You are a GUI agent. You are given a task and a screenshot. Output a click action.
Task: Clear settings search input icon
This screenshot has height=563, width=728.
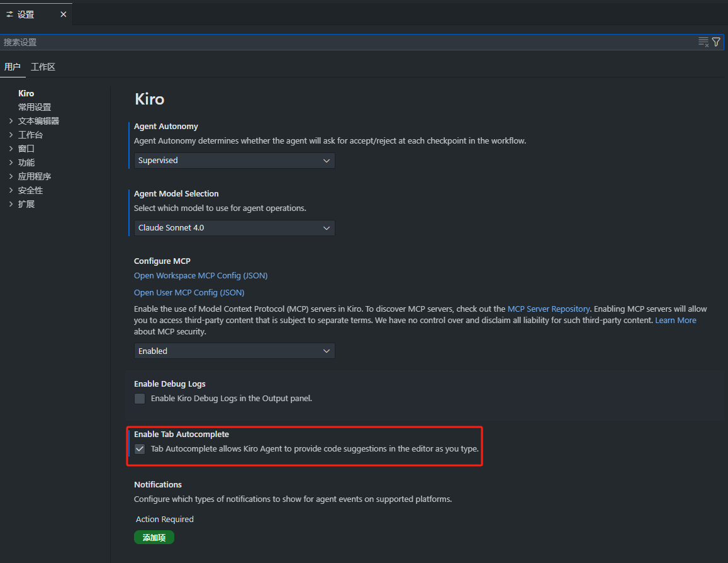click(x=703, y=42)
